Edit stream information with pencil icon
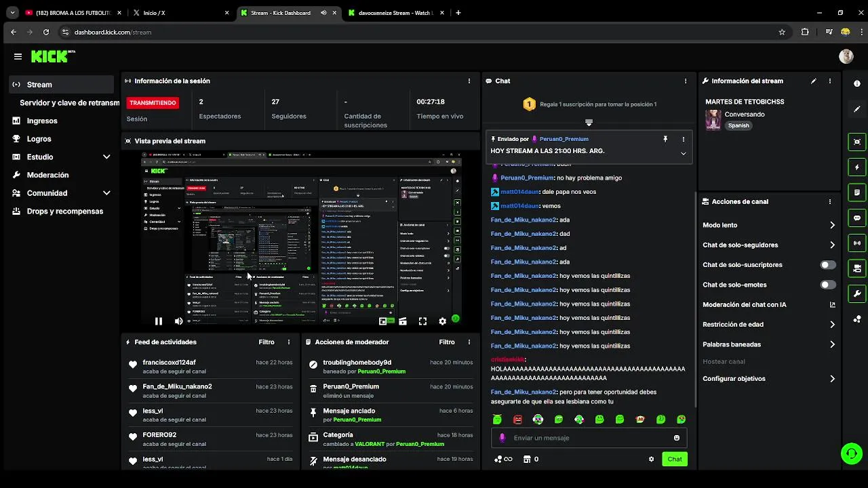 814,81
